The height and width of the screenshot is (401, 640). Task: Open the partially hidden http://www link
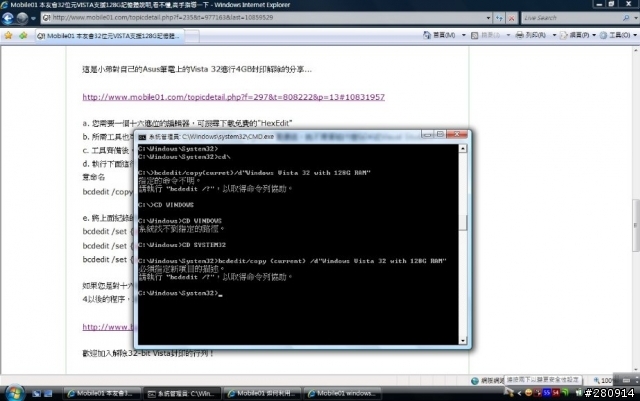pos(109,327)
